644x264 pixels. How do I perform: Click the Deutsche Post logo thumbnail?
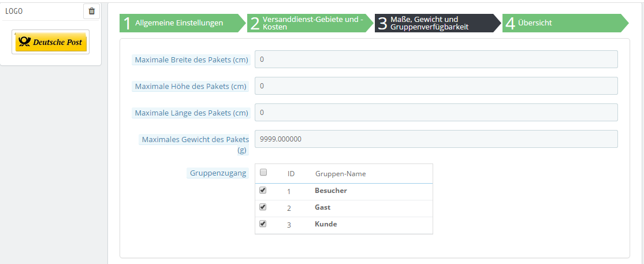[51, 42]
